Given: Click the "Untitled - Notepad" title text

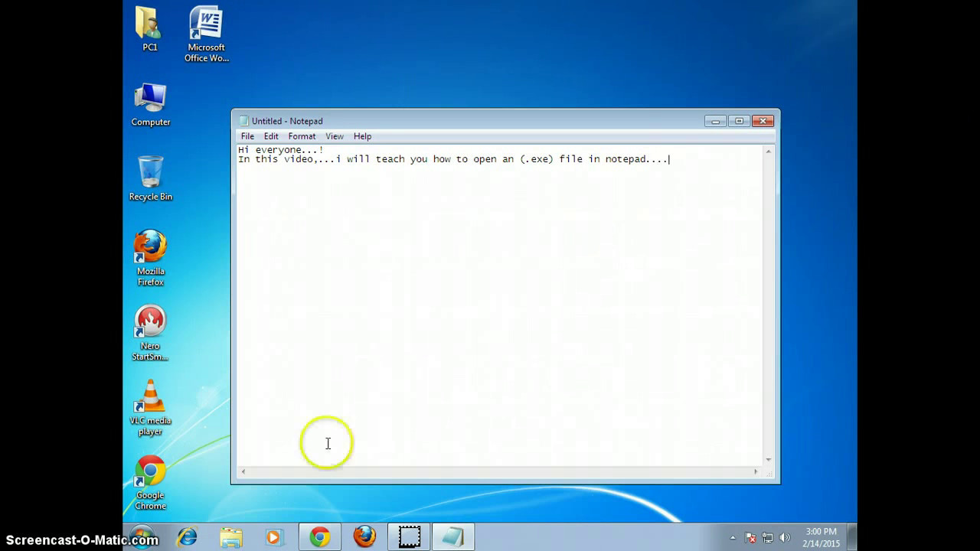Looking at the screenshot, I should coord(287,121).
